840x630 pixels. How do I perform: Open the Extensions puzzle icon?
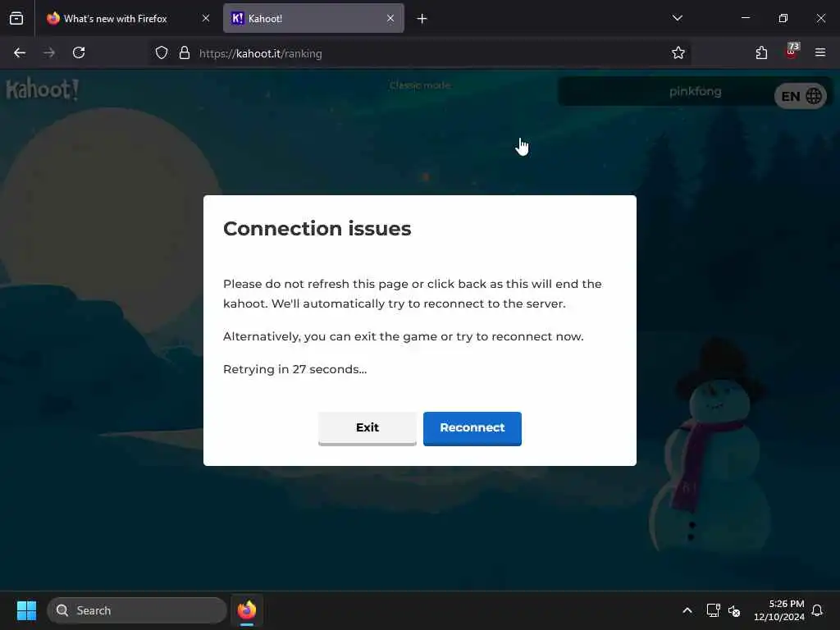click(x=761, y=52)
